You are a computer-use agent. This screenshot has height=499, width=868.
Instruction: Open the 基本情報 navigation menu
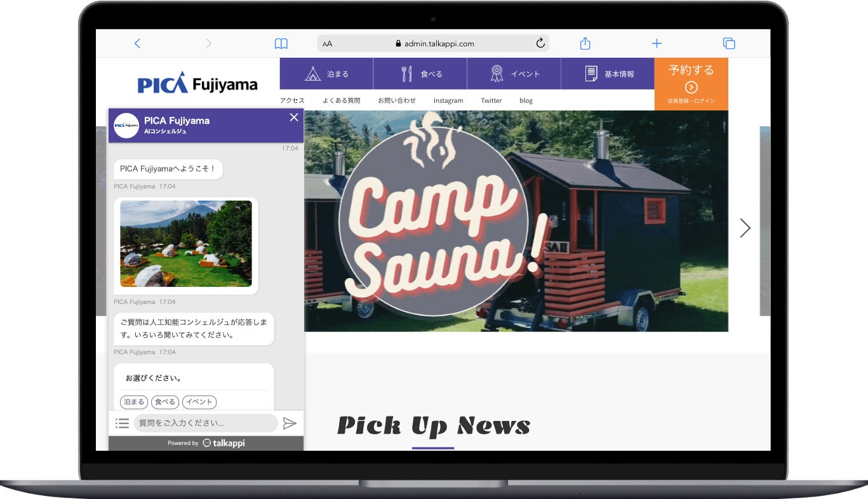point(608,74)
